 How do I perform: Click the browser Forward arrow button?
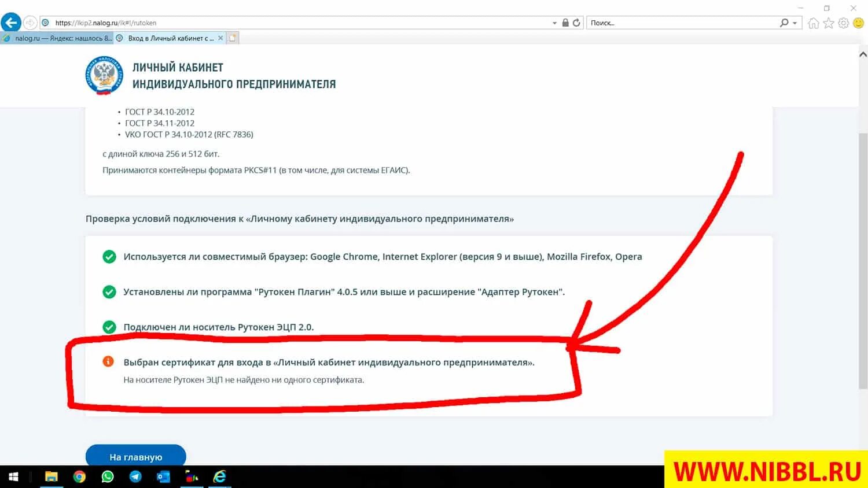click(x=30, y=23)
